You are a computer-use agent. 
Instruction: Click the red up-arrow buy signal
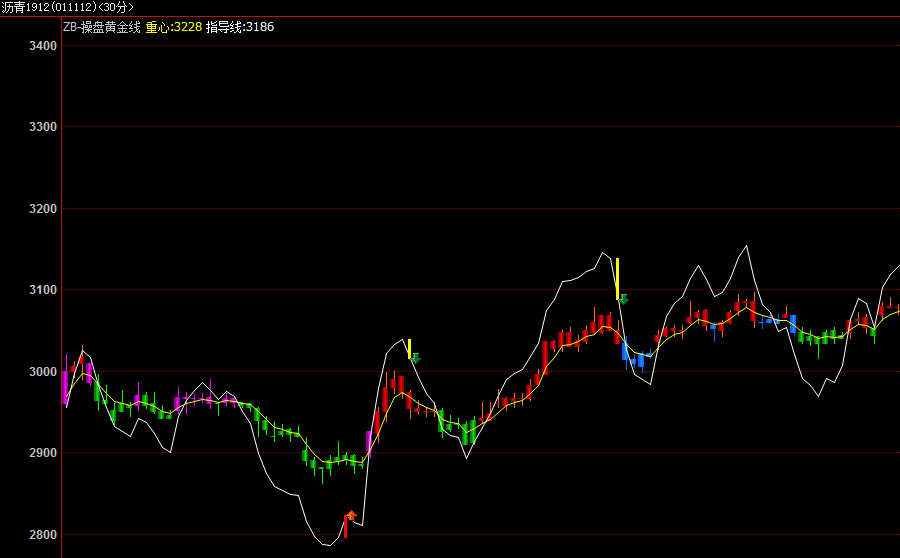[x=351, y=516]
